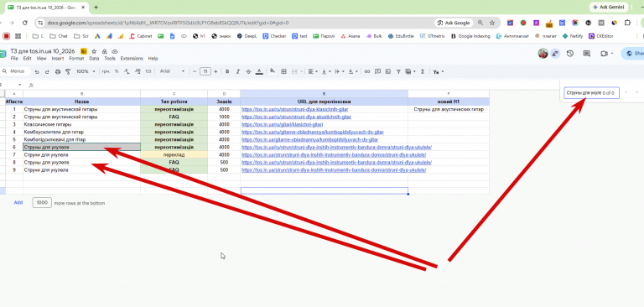
Task: Click the Share button
Action: [634, 54]
